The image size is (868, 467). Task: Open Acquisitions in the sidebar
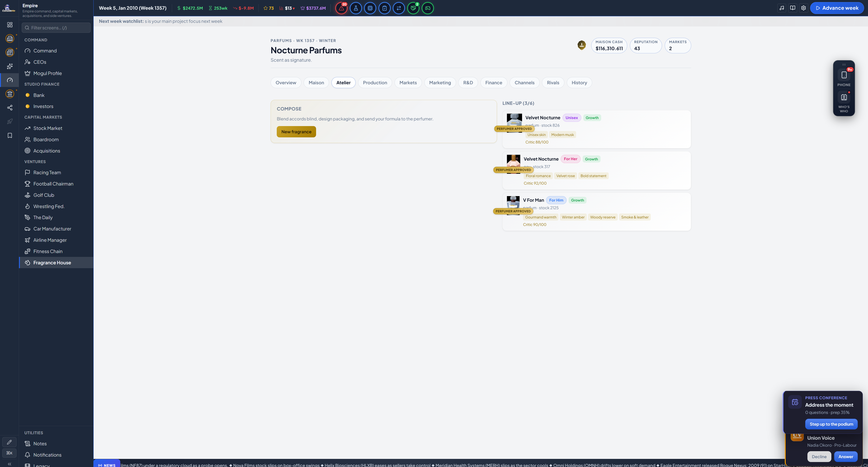tap(56, 151)
